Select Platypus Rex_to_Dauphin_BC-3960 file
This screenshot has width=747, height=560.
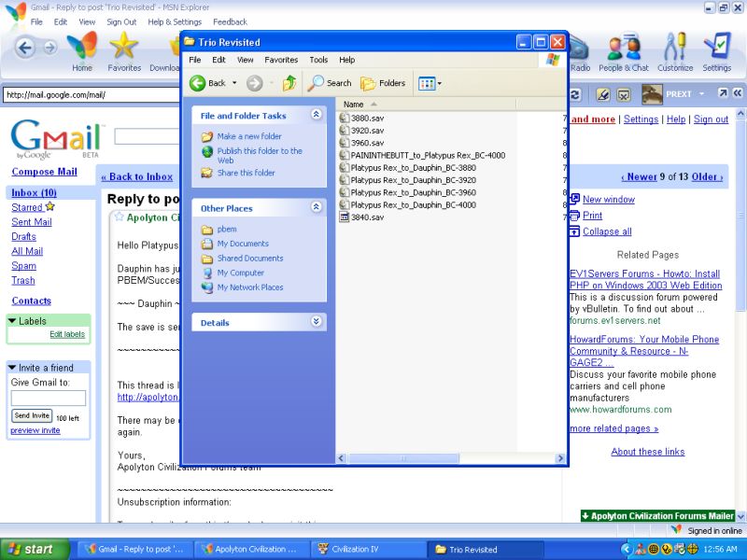coord(408,192)
